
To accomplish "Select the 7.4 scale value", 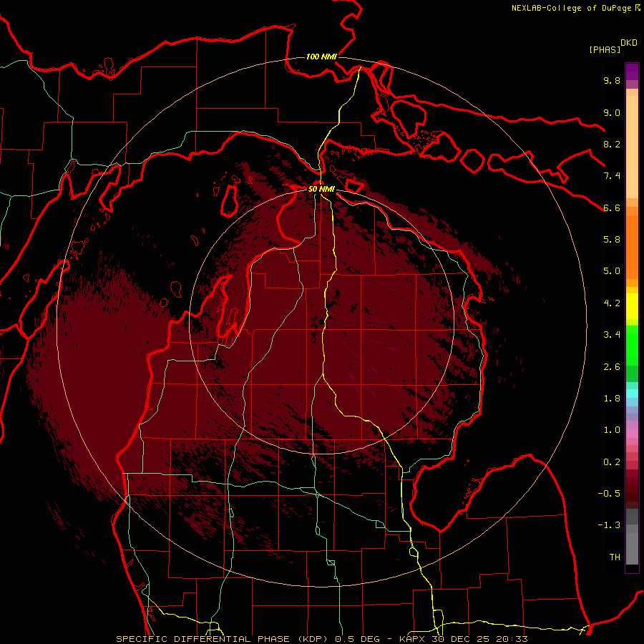I will [x=612, y=176].
